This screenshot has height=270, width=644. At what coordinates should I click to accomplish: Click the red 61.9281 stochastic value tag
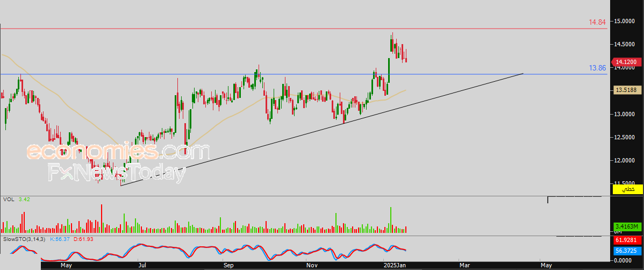[628, 240]
